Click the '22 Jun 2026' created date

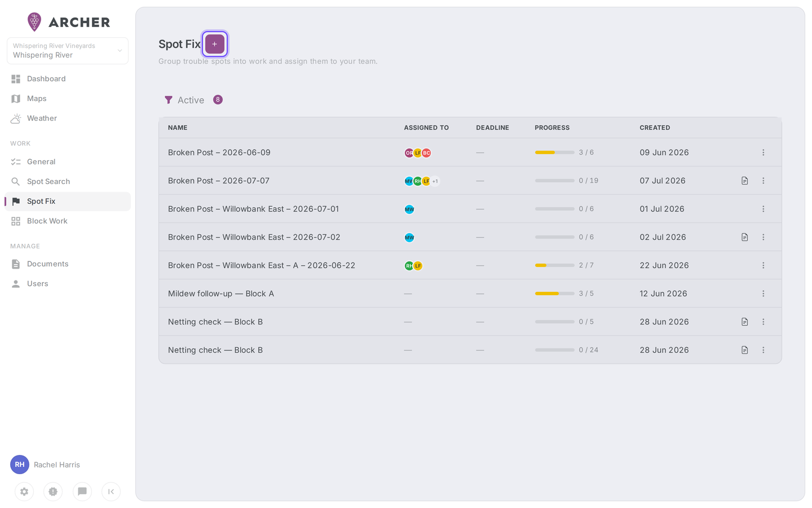click(x=664, y=265)
